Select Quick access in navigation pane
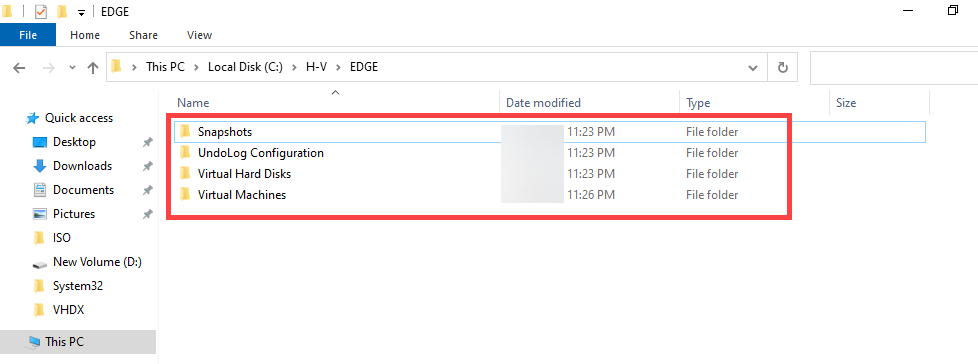 [x=79, y=118]
